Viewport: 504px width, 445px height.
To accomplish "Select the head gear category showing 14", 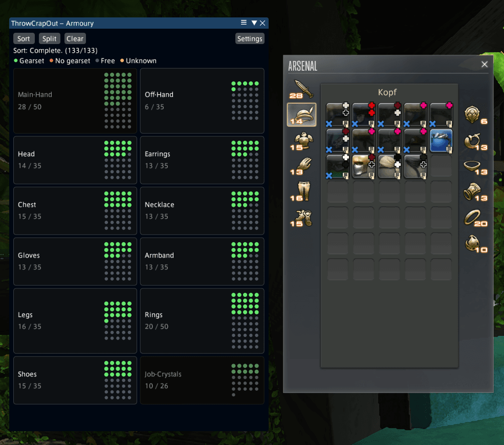I will (301, 115).
